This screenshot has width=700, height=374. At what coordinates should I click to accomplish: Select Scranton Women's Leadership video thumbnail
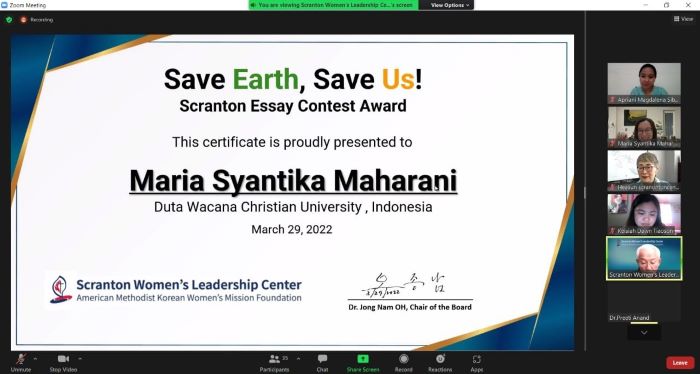[644, 258]
